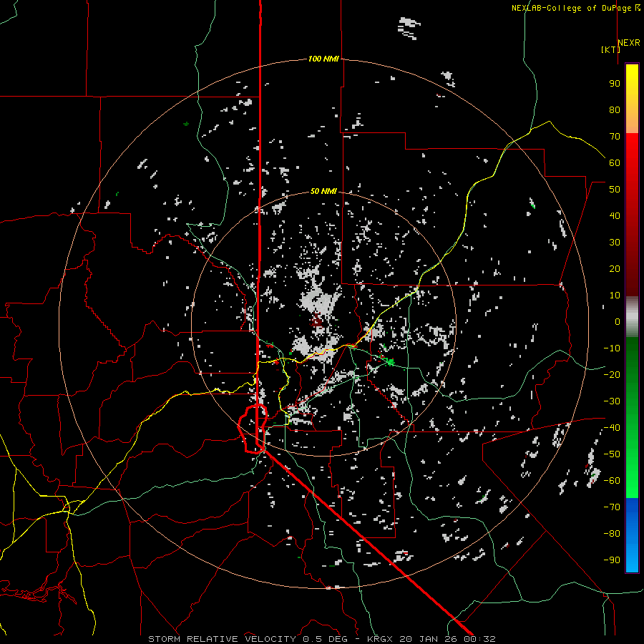
Task: Click the 00:32 timestamp in caption
Action: [479, 639]
